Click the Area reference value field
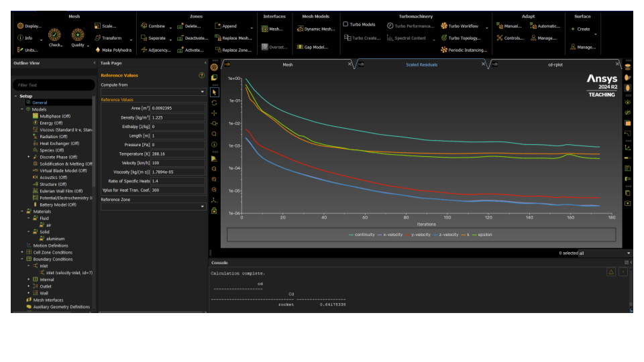This screenshot has width=644, height=362. [x=177, y=108]
